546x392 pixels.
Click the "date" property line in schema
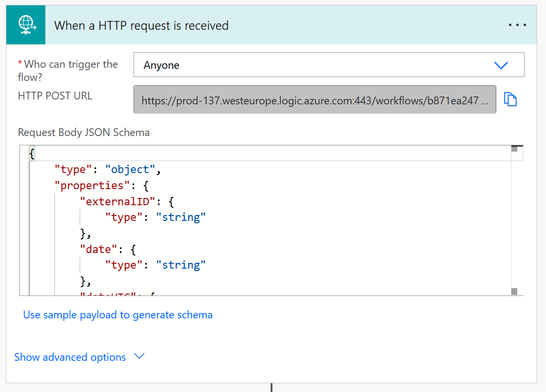[108, 249]
